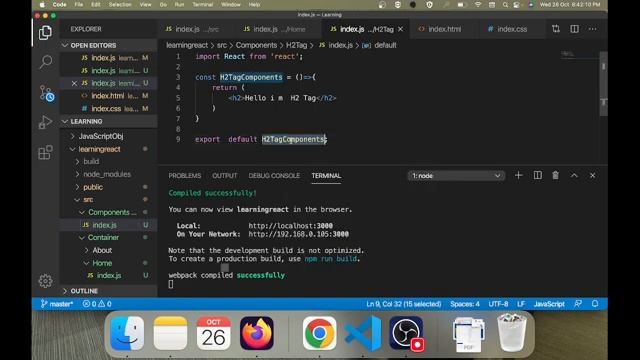Open the OUTPUT panel tab
640x360 pixels.
[224, 176]
